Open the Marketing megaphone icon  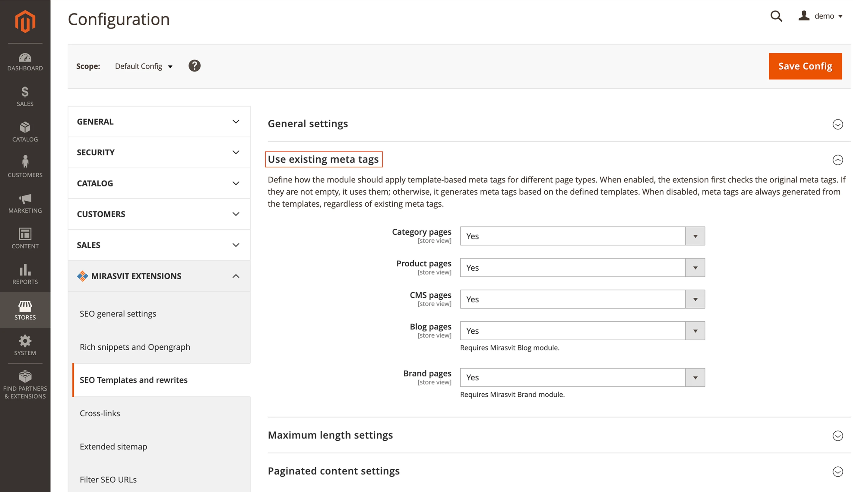[25, 203]
